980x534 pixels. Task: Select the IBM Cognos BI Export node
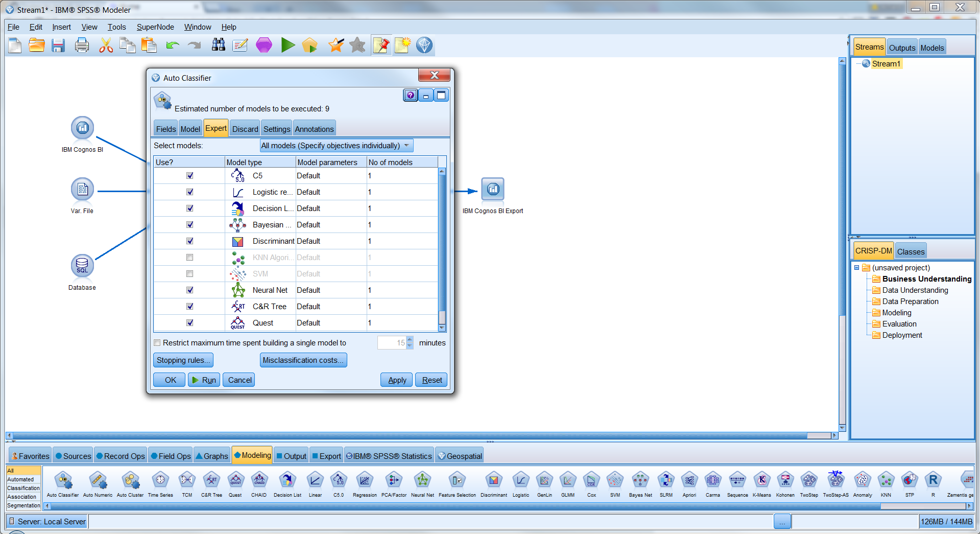point(493,190)
